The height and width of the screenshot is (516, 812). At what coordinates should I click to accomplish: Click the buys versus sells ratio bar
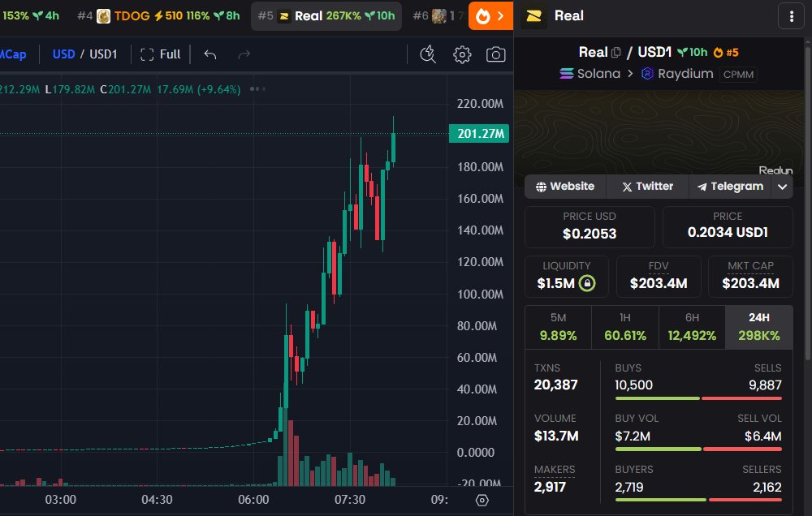[x=698, y=398]
